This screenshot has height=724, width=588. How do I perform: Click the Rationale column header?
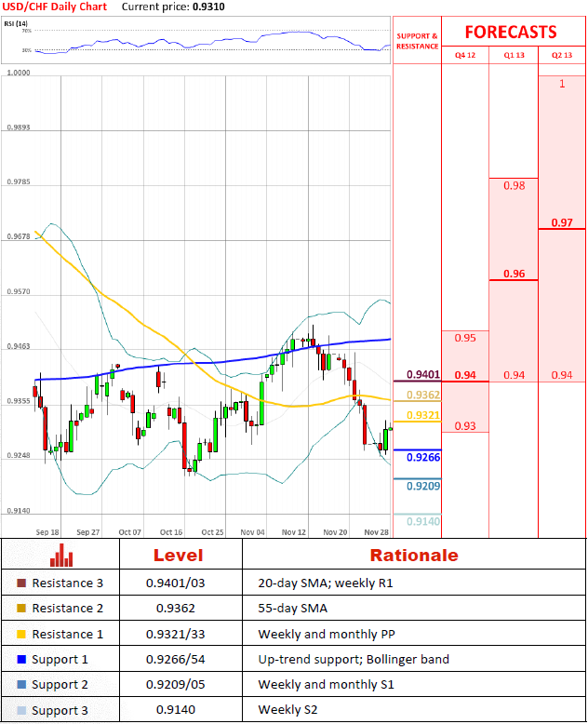414,555
